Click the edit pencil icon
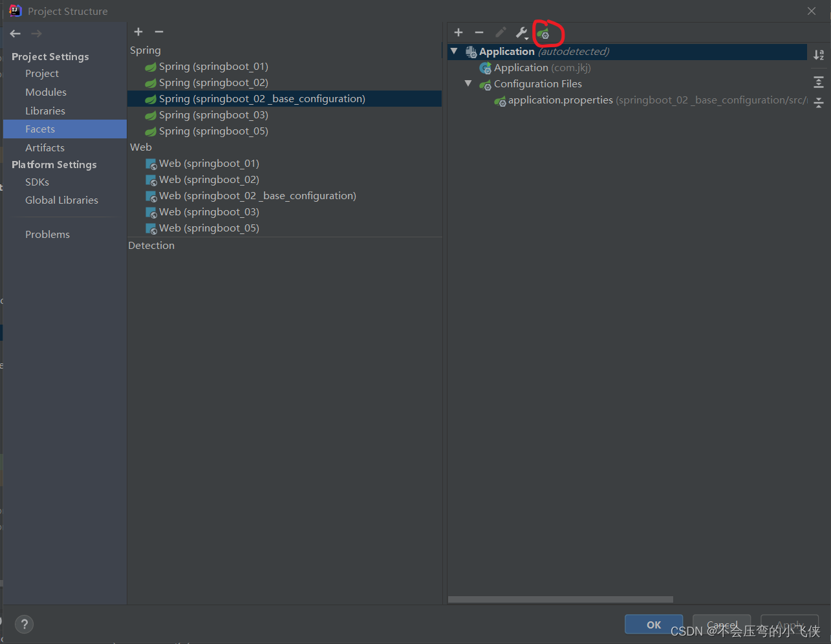Image resolution: width=831 pixels, height=644 pixels. [x=501, y=32]
